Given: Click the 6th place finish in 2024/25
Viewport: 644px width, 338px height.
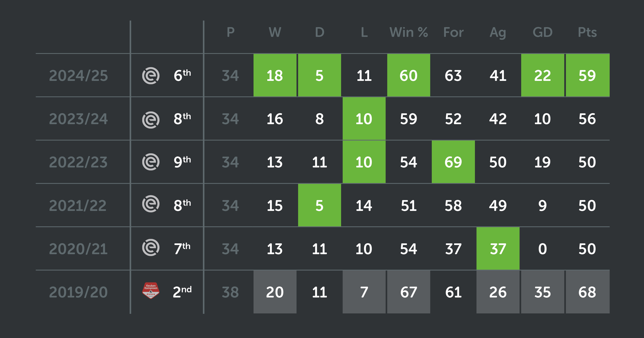Looking at the screenshot, I should tap(182, 75).
